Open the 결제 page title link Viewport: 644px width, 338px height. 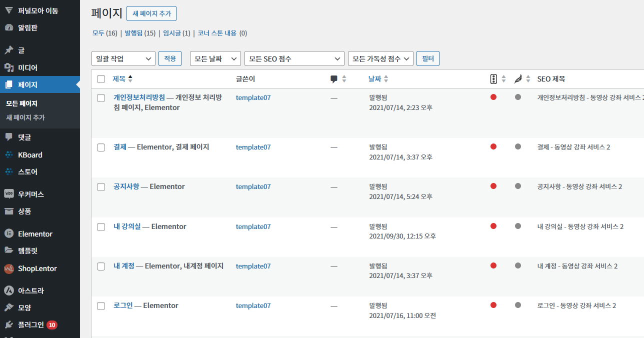pyautogui.click(x=120, y=147)
